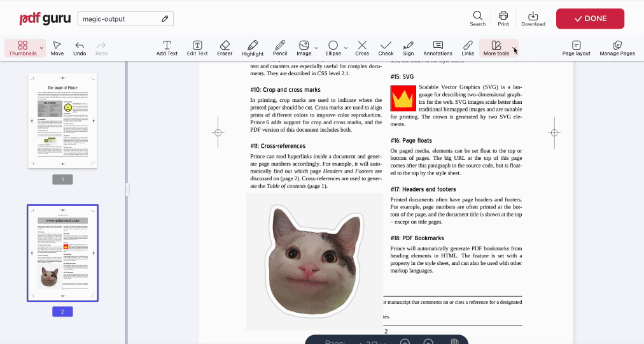The width and height of the screenshot is (644, 344).
Task: Click the Search icon in header
Action: [x=478, y=18]
